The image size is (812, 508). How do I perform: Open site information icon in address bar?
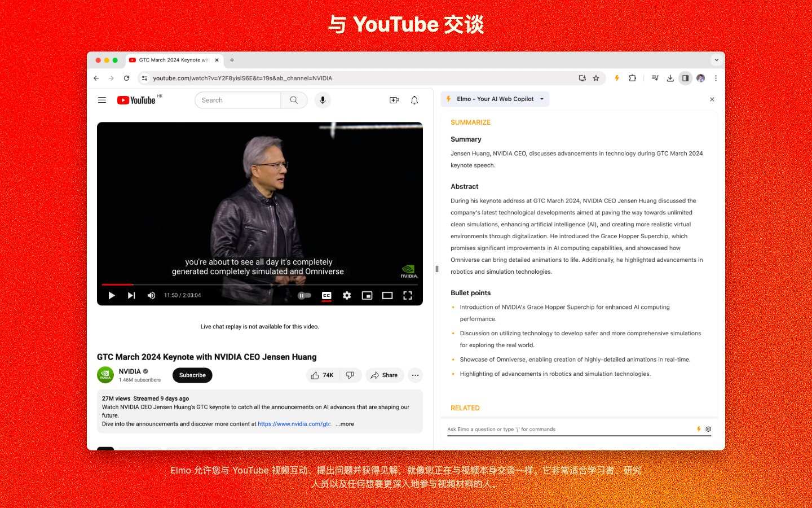click(144, 78)
